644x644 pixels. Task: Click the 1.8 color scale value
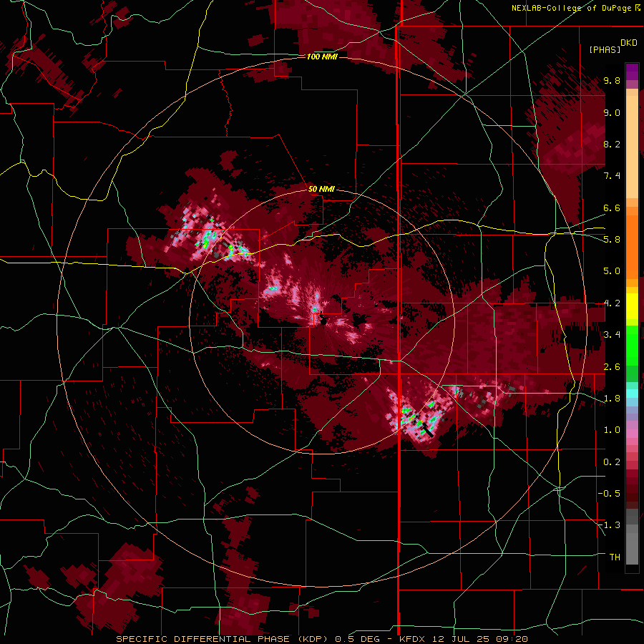click(x=612, y=398)
